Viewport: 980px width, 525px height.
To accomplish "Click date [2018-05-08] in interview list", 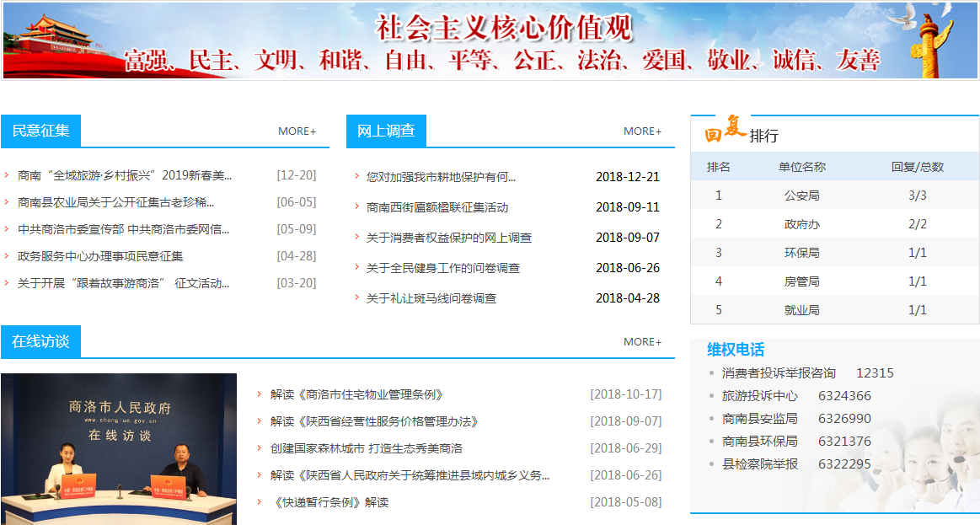I will click(625, 502).
